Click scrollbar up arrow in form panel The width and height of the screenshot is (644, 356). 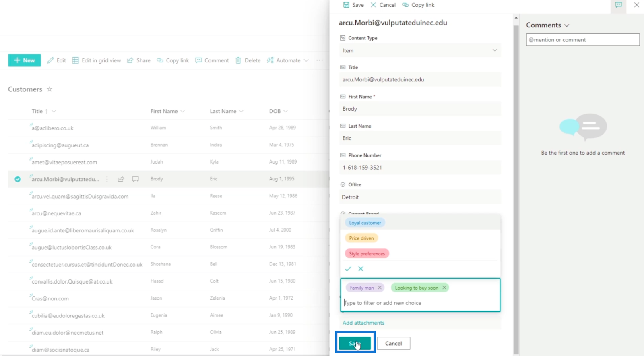click(516, 18)
